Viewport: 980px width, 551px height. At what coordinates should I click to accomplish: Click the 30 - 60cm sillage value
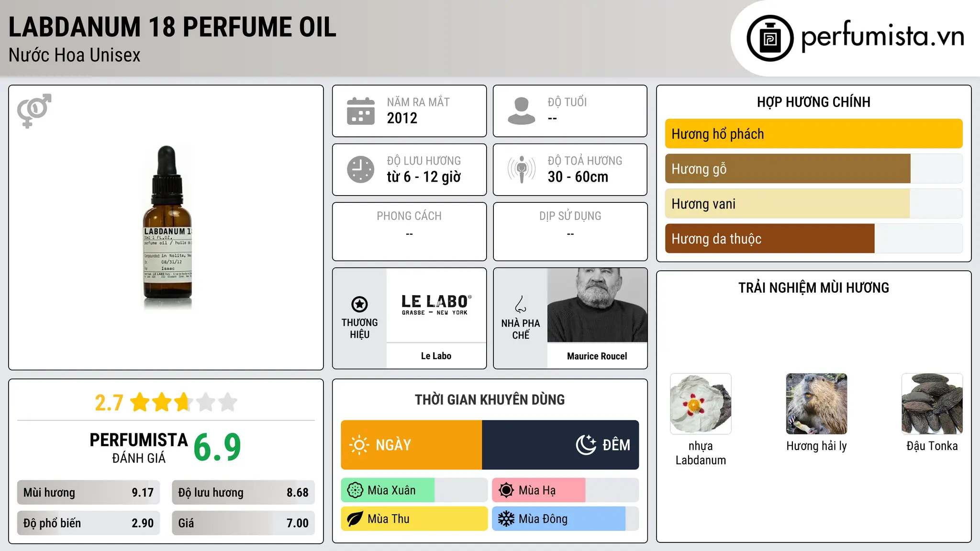click(578, 177)
